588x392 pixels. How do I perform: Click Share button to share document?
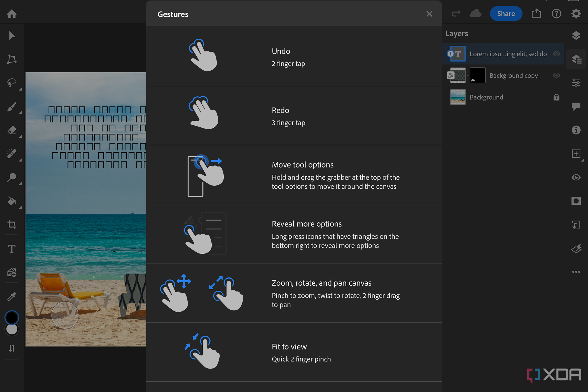tap(505, 13)
